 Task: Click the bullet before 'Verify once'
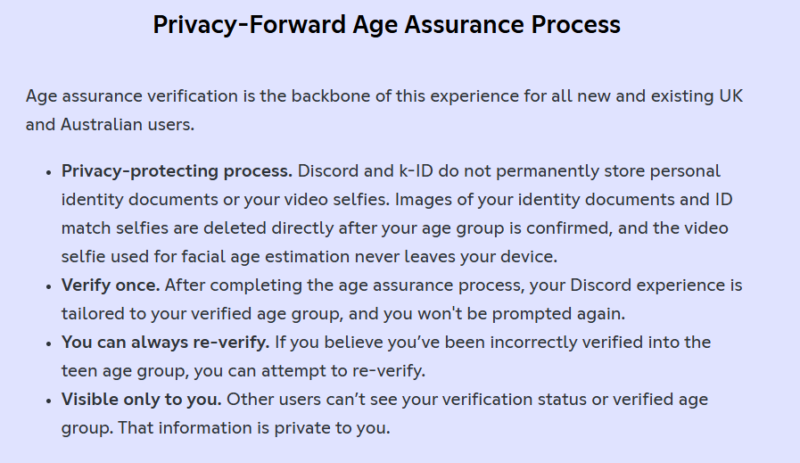point(48,287)
